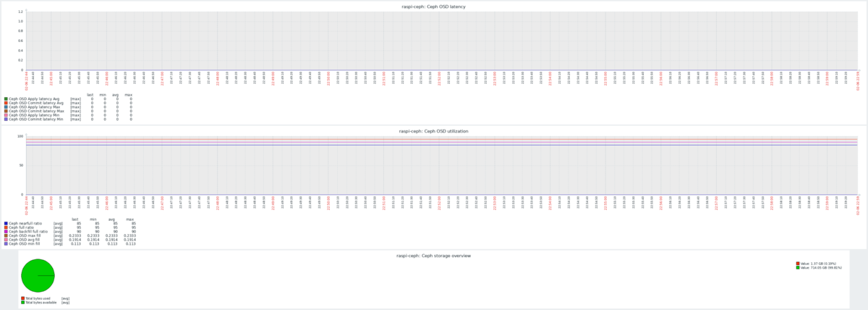
Task: Click the 'Ceph OSD avg fill' legend label
Action: [x=25, y=240]
